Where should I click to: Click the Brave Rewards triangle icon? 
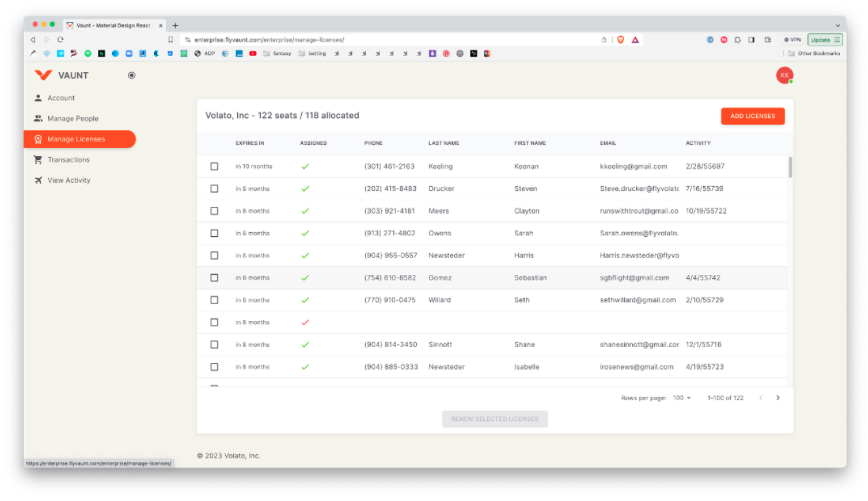point(635,40)
